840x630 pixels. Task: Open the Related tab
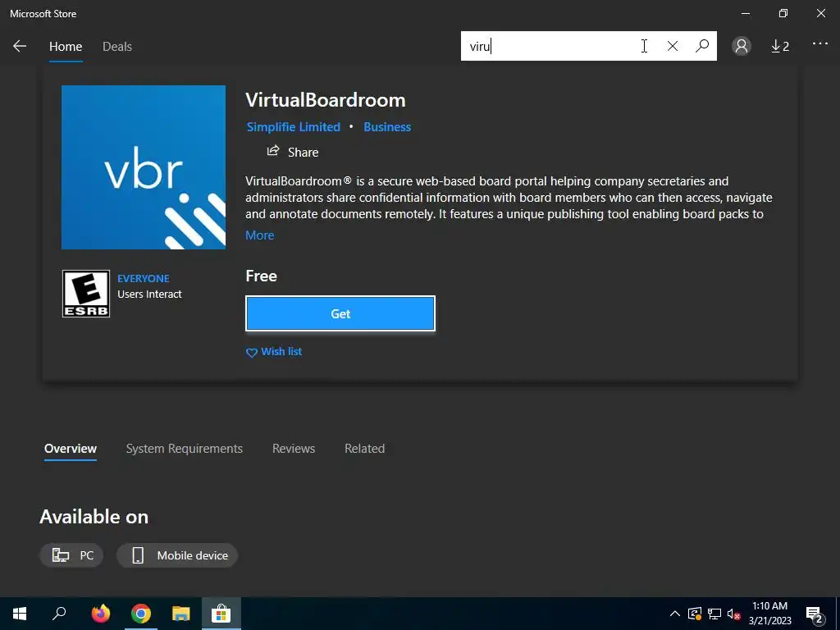pyautogui.click(x=365, y=449)
